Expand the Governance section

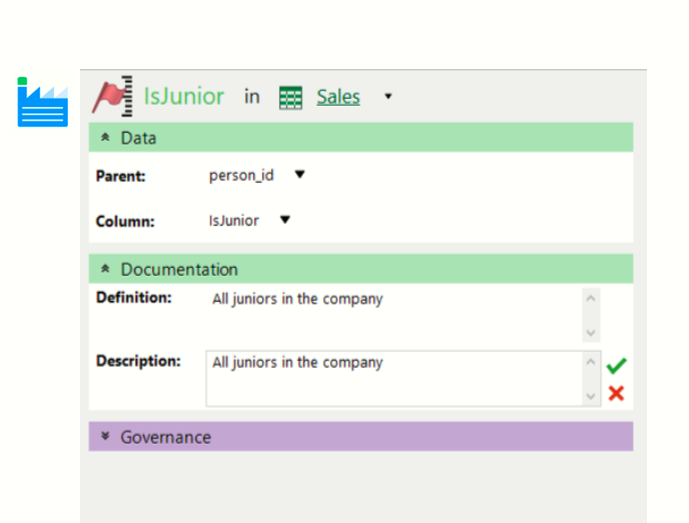105,437
